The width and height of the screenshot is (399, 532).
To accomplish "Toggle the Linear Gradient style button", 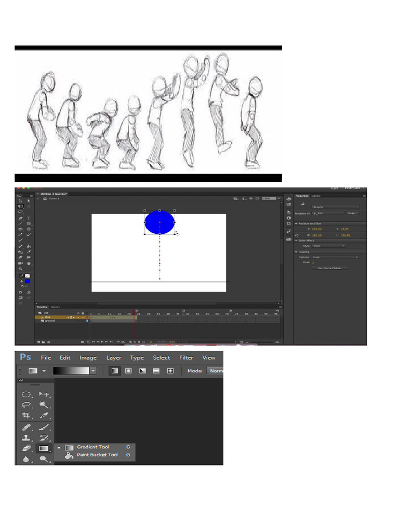I will (x=115, y=371).
